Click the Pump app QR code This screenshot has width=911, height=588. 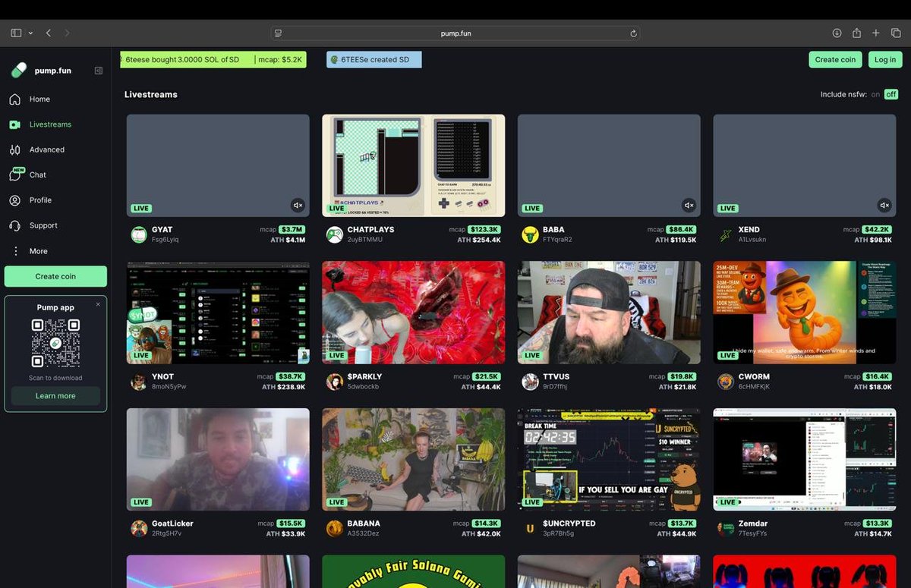55,343
